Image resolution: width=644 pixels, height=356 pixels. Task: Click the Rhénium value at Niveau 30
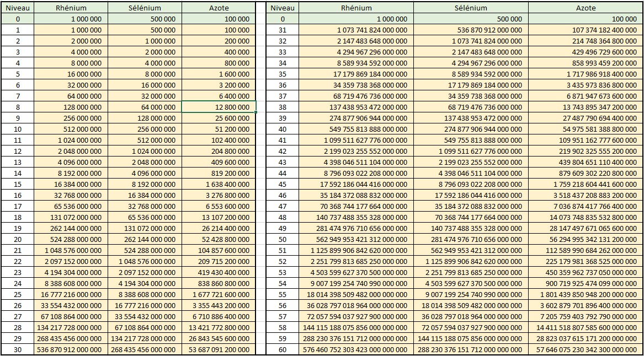click(x=71, y=349)
